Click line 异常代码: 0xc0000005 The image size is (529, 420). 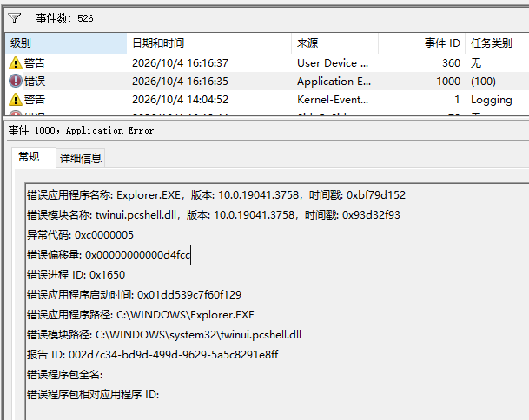coord(80,234)
